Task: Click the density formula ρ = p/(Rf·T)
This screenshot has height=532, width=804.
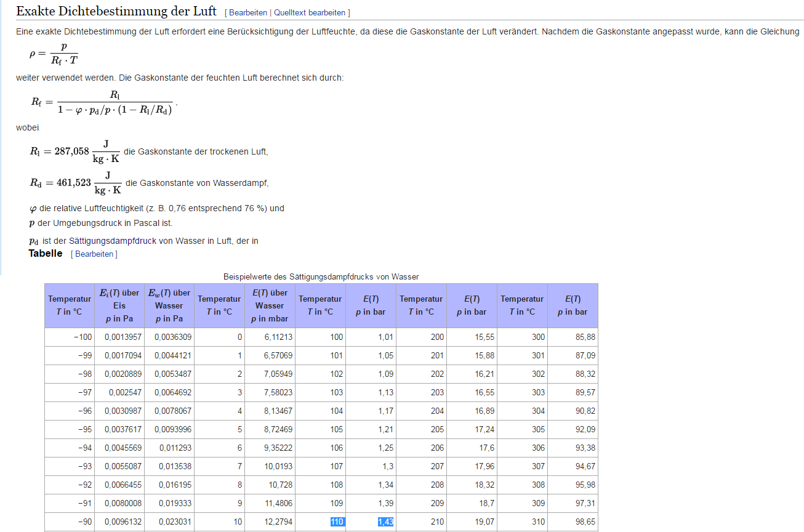Action: click(x=54, y=54)
